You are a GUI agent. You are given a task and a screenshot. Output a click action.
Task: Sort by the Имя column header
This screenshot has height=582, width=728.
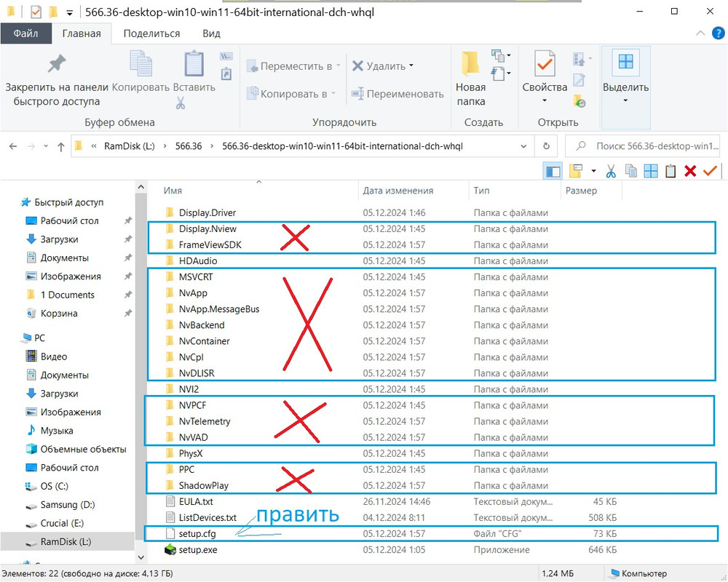pyautogui.click(x=173, y=191)
